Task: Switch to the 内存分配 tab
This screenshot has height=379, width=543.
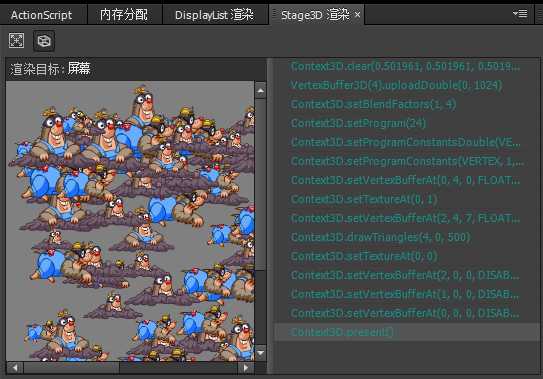Action: click(124, 15)
